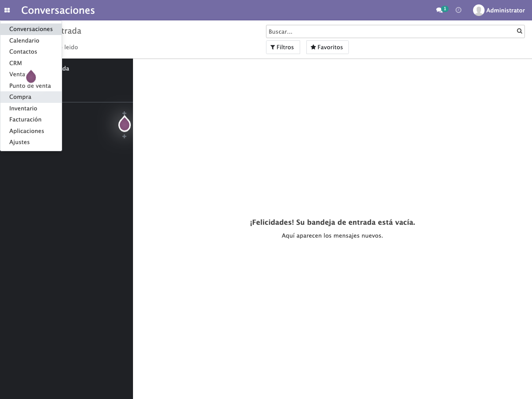Open Punto de venta app

click(x=31, y=86)
